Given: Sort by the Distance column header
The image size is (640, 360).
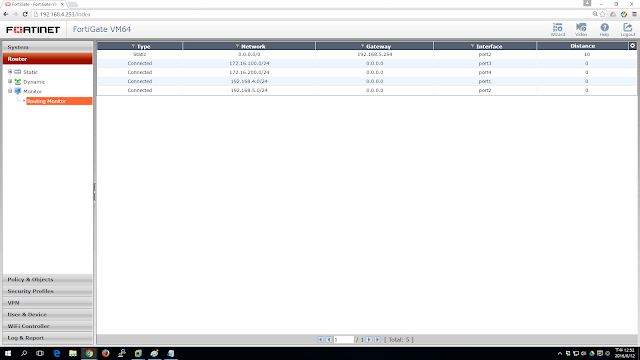Looking at the screenshot, I should [582, 46].
